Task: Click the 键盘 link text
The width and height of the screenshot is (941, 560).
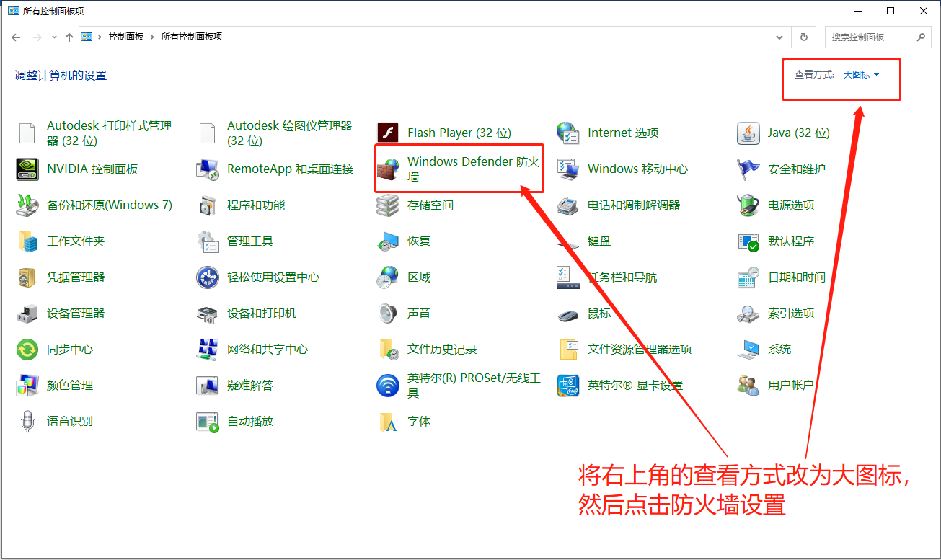Action: tap(599, 241)
